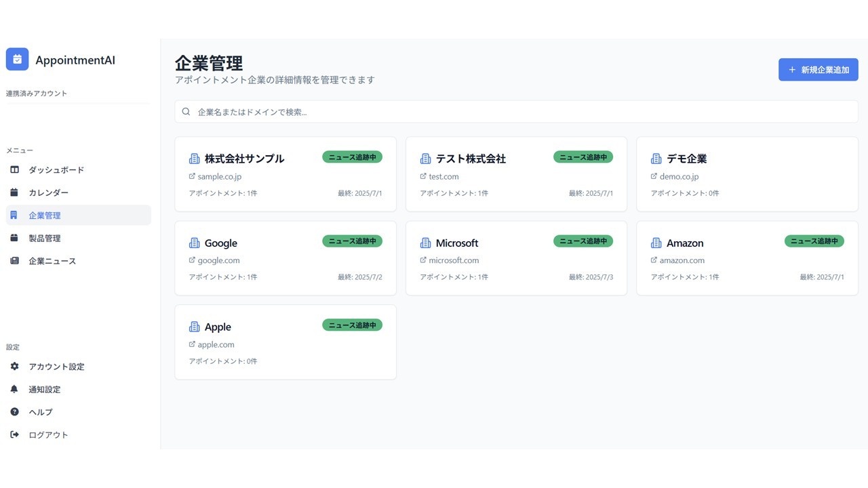Click building icon beside Apple

click(194, 327)
